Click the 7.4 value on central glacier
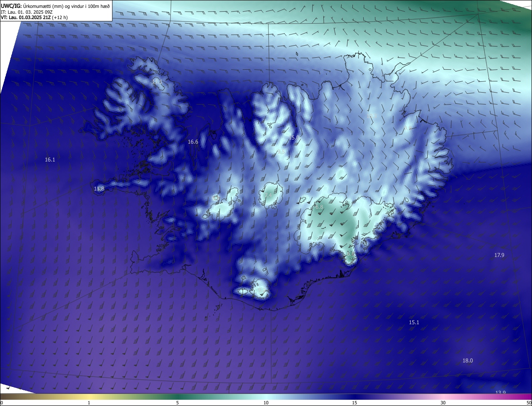 point(268,195)
